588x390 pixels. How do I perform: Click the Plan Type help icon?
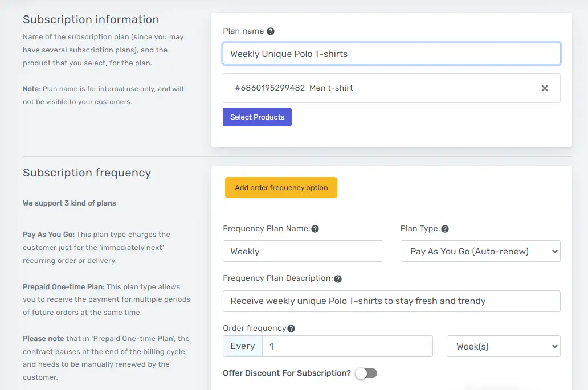[x=445, y=229]
